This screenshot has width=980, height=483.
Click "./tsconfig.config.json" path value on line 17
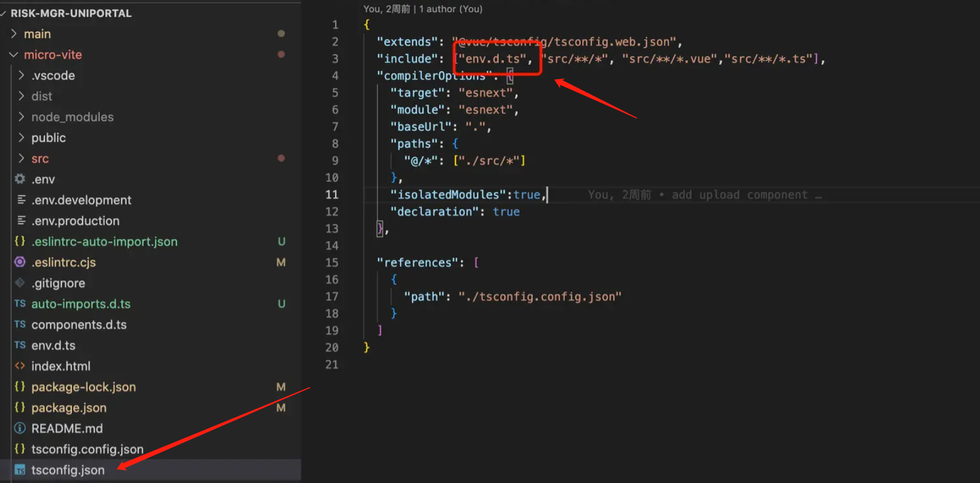click(539, 297)
